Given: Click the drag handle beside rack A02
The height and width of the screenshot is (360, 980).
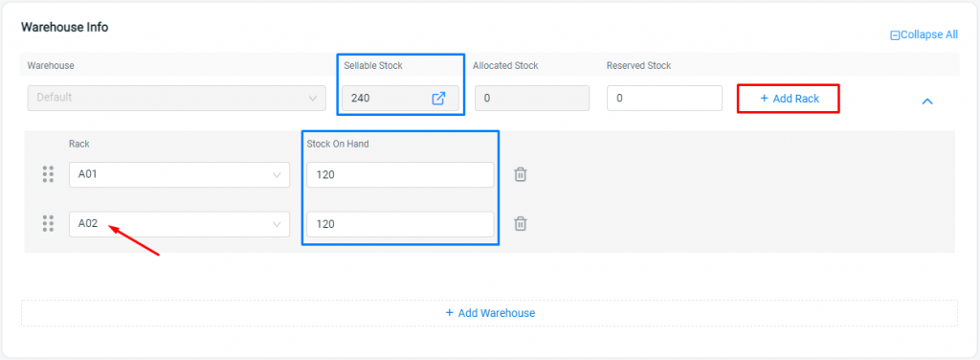Looking at the screenshot, I should click(48, 224).
